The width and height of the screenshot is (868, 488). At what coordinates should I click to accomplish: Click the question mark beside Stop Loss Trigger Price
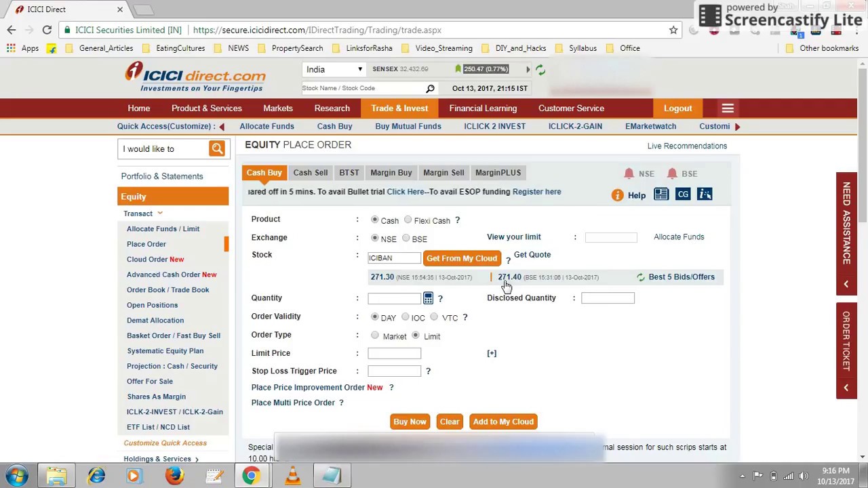428,371
